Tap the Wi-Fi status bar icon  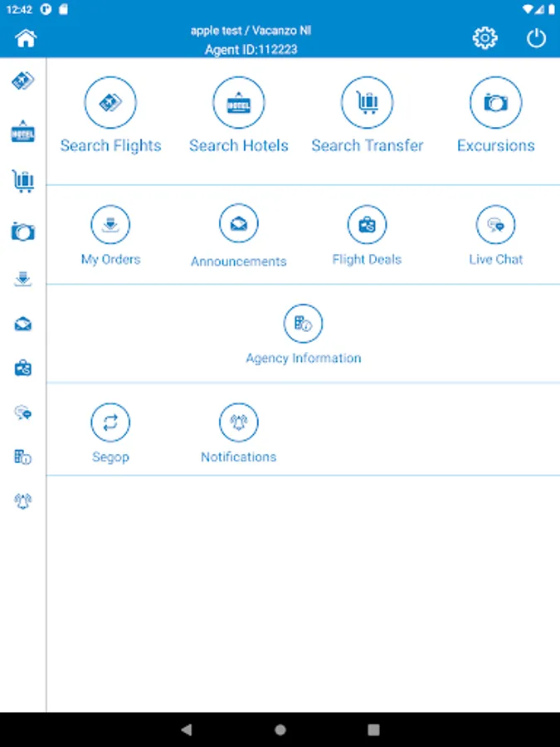click(x=527, y=9)
